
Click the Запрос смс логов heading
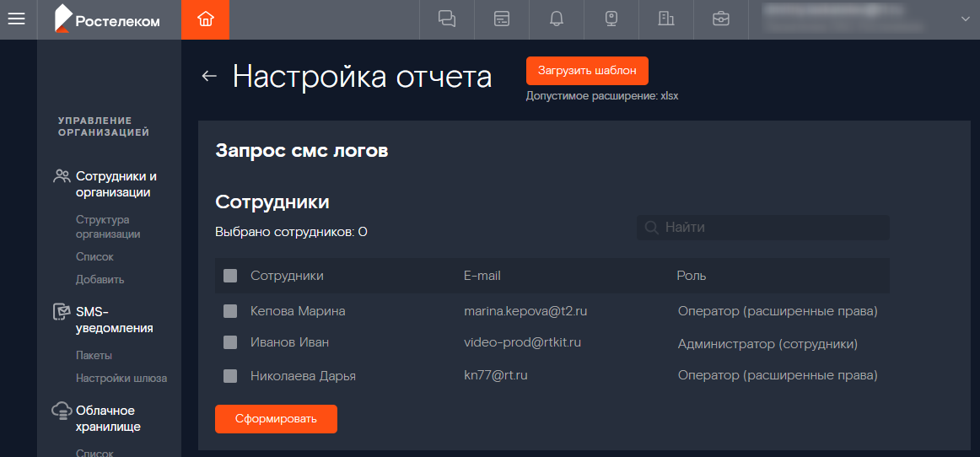tap(302, 151)
